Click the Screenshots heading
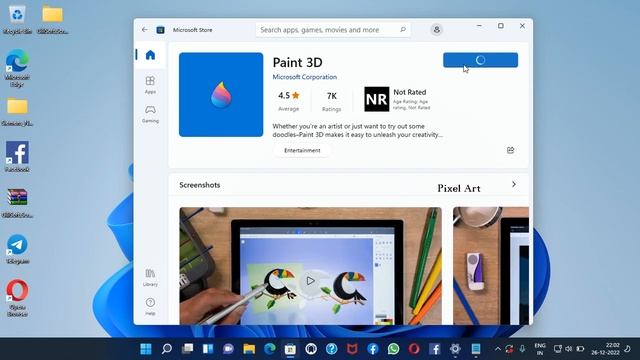640x360 pixels. pos(200,185)
